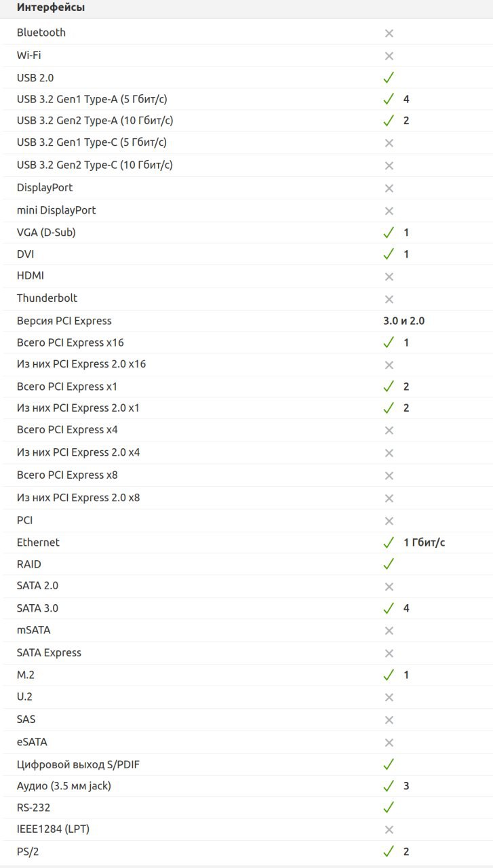Click USB 3.2 Gen2 Type-A (10 Гбит/с) label

point(95,121)
